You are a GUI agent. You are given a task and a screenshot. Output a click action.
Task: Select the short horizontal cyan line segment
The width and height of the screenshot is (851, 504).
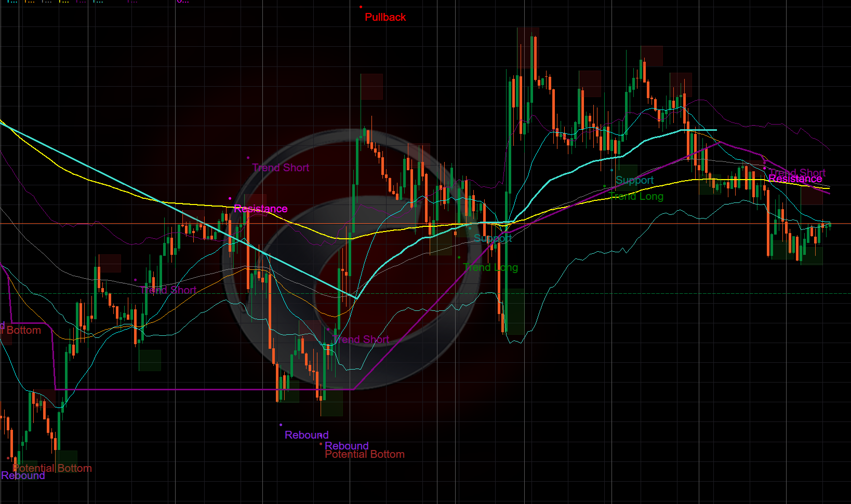pos(699,130)
